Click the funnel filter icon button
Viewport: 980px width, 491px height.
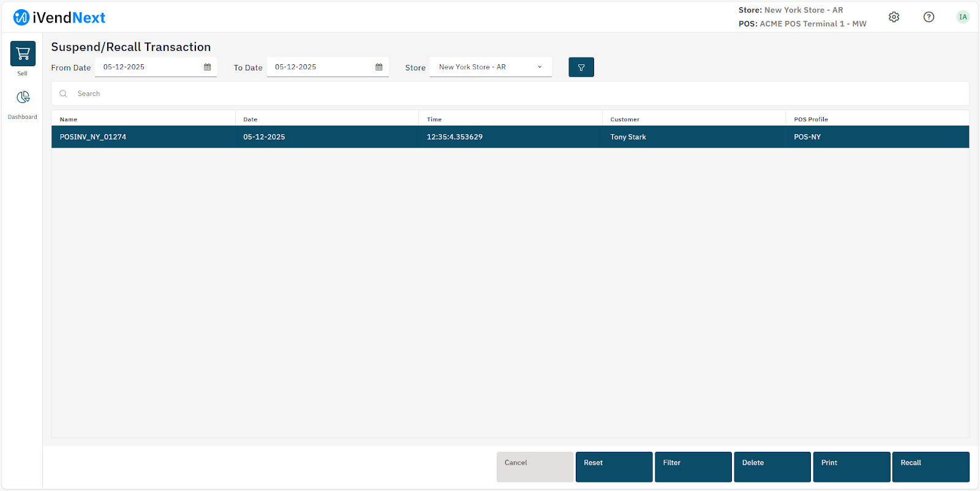click(581, 67)
